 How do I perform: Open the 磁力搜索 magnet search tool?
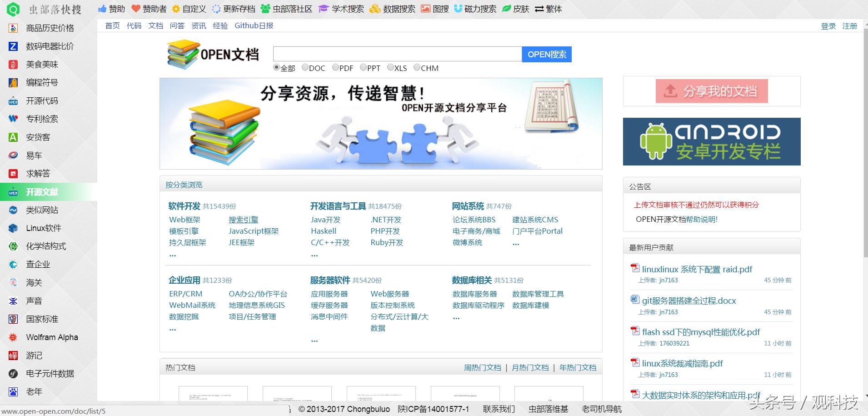480,8
